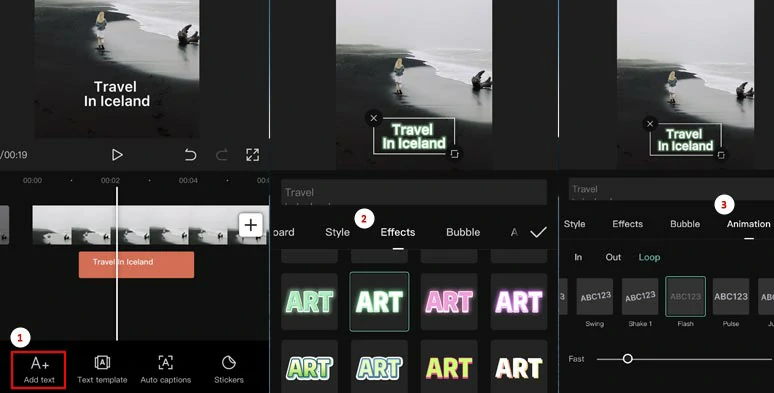774x393 pixels.
Task: Click text resize handle in Animation preview
Action: click(x=721, y=155)
